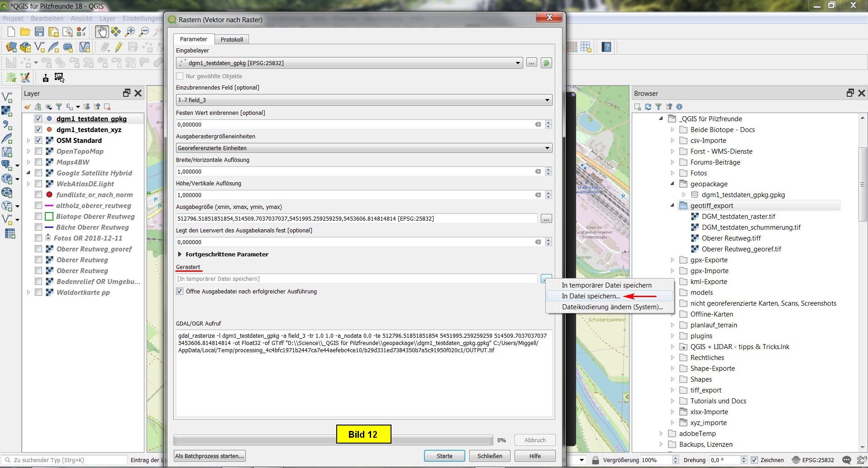Uncheck Öffne Ausgabedatei nach erfolgreicher Ausführung
Viewport: 868px width, 468px height.
(x=180, y=292)
